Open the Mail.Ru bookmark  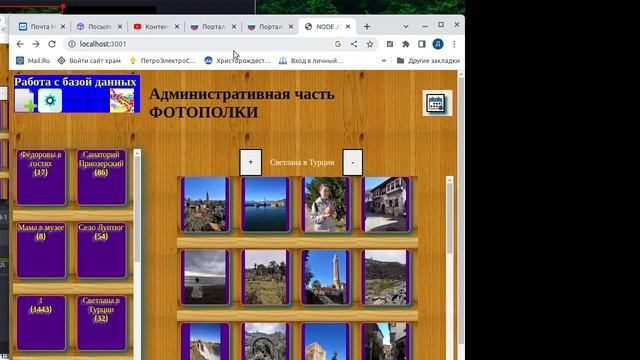click(x=33, y=60)
